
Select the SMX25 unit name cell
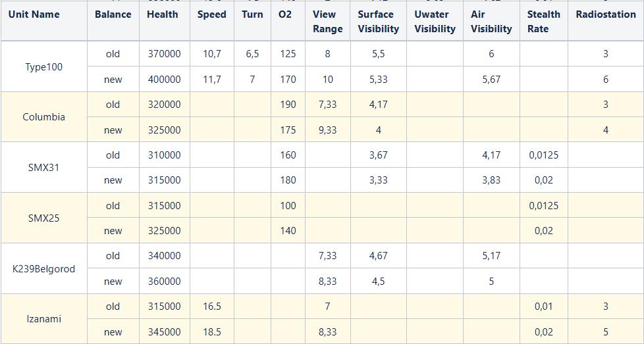point(43,218)
